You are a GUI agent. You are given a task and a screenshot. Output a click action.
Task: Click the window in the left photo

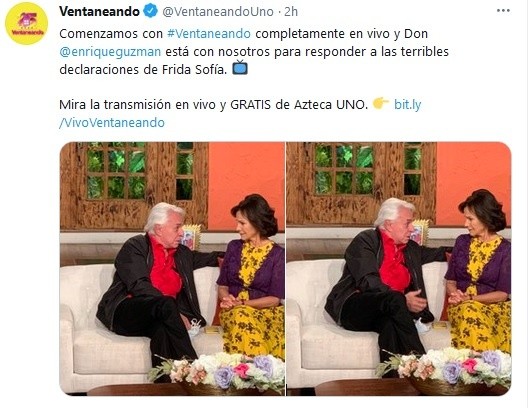[116, 171]
